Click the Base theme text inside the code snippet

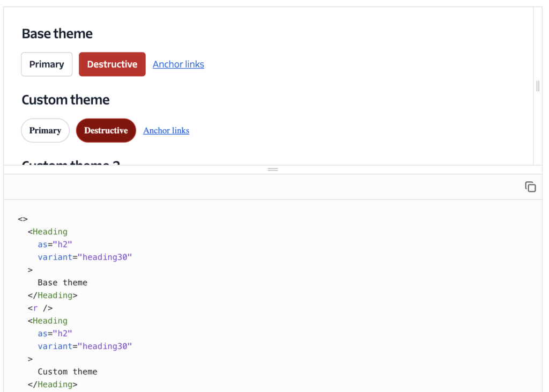pos(62,282)
